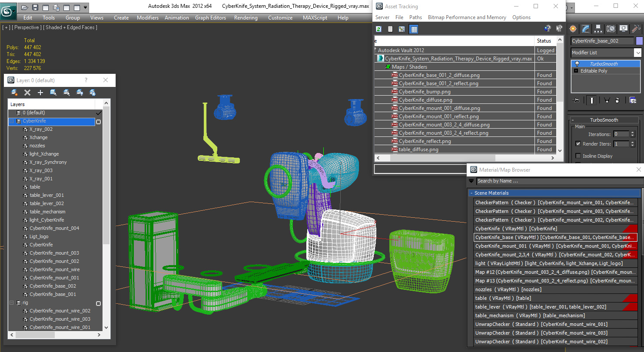This screenshot has width=644, height=352.
Task: Toggle Show End Result icon in modifier stack
Action: pos(592,100)
